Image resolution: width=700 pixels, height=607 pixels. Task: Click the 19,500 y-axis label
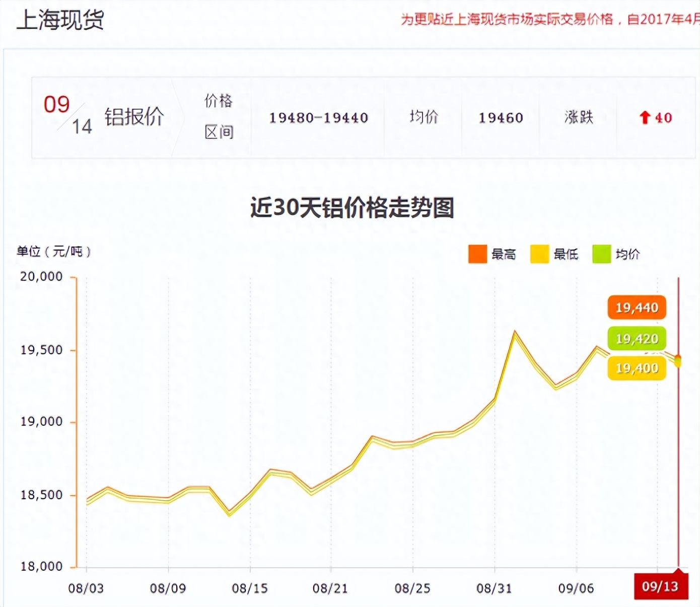42,350
